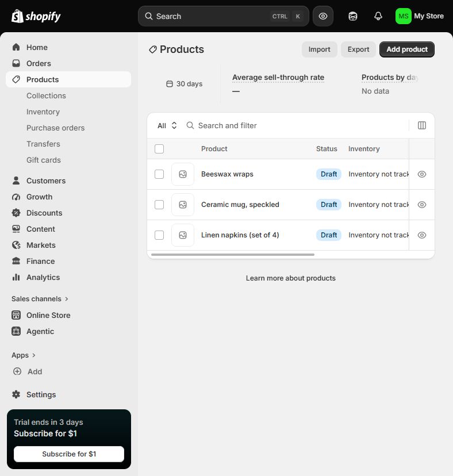
Task: Click the Discounts badge icon
Action: pos(16,213)
